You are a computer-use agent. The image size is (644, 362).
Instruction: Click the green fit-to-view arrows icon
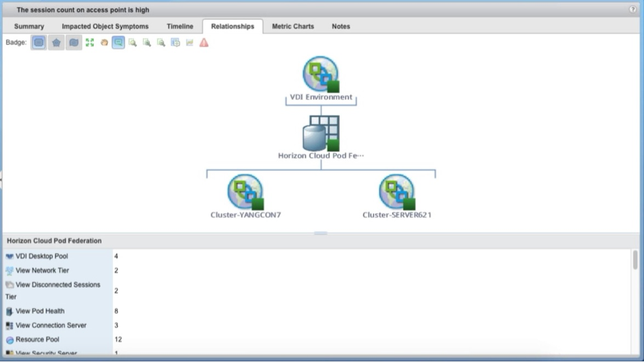tap(89, 42)
